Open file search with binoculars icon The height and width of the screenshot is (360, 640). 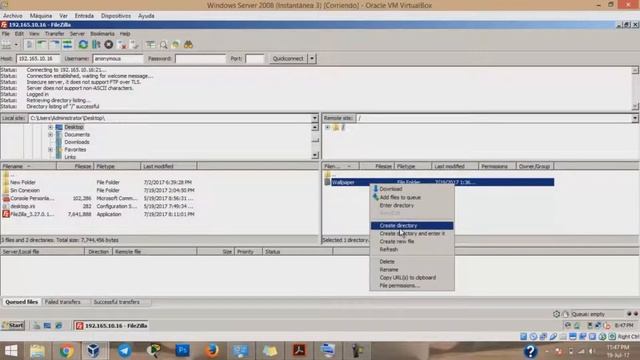(188, 44)
